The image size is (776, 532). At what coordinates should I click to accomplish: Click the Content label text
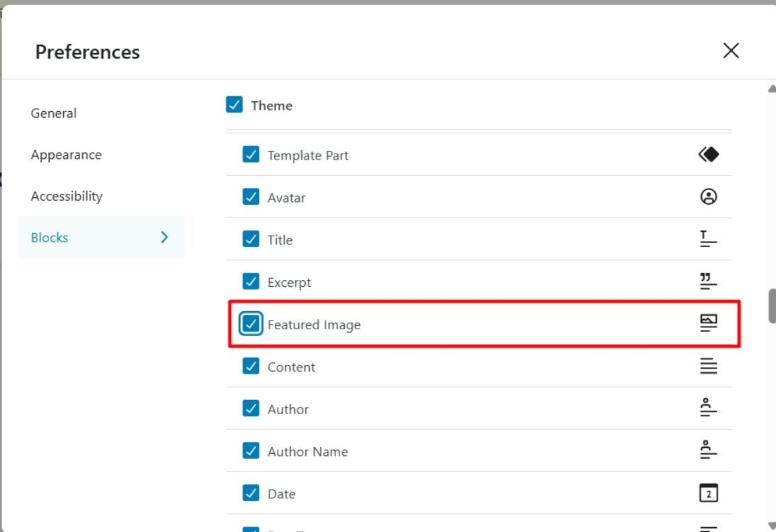click(292, 367)
